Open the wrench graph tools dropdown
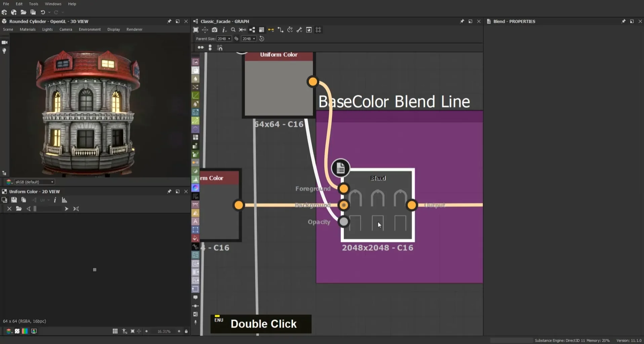 tap(299, 30)
